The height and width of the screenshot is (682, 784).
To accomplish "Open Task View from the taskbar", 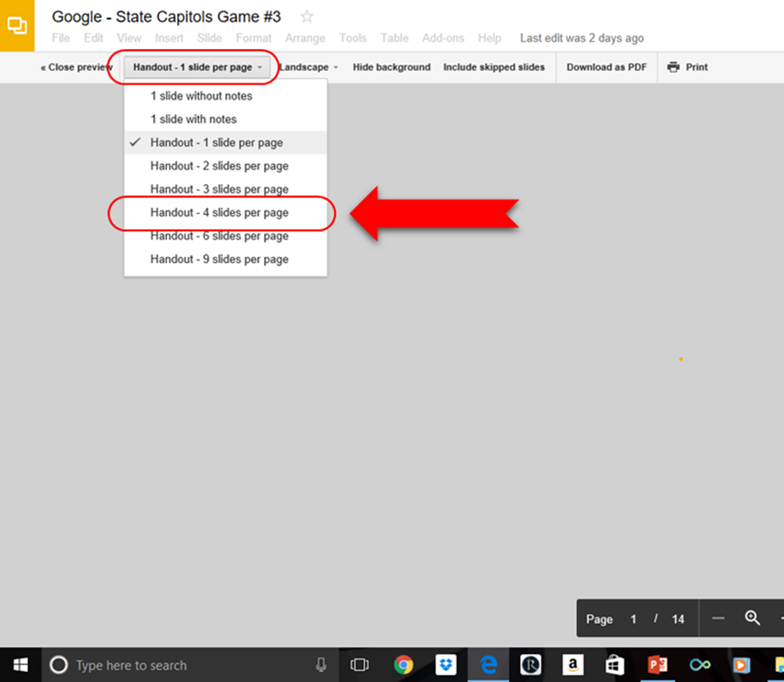I will (x=359, y=665).
